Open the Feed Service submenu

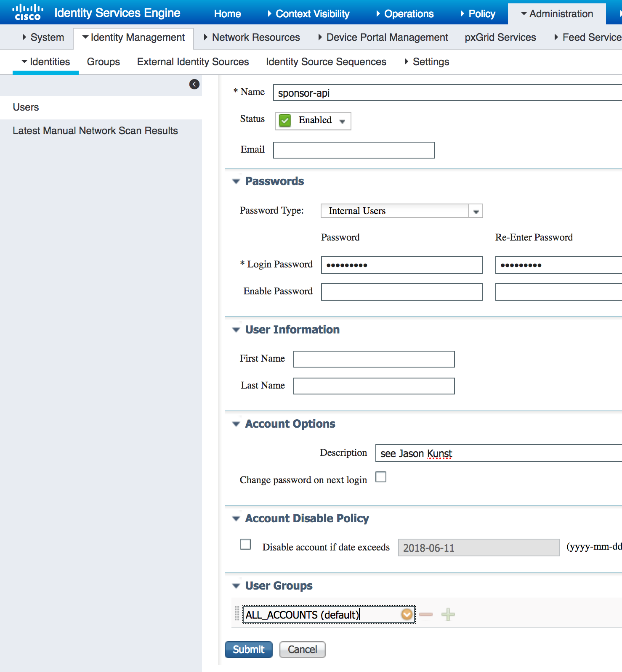pyautogui.click(x=588, y=37)
